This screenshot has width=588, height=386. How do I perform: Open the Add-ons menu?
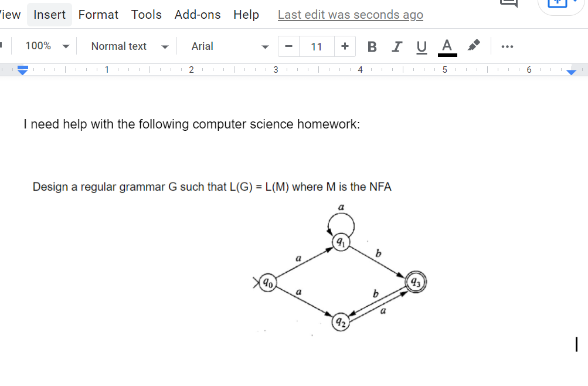pyautogui.click(x=197, y=14)
